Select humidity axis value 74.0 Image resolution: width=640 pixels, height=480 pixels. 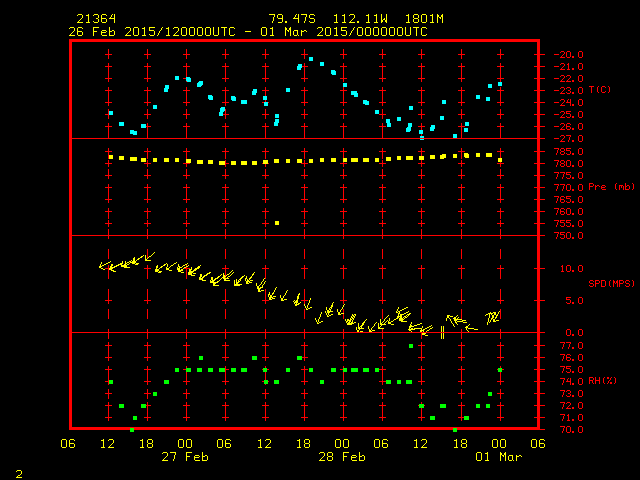[x=571, y=382]
